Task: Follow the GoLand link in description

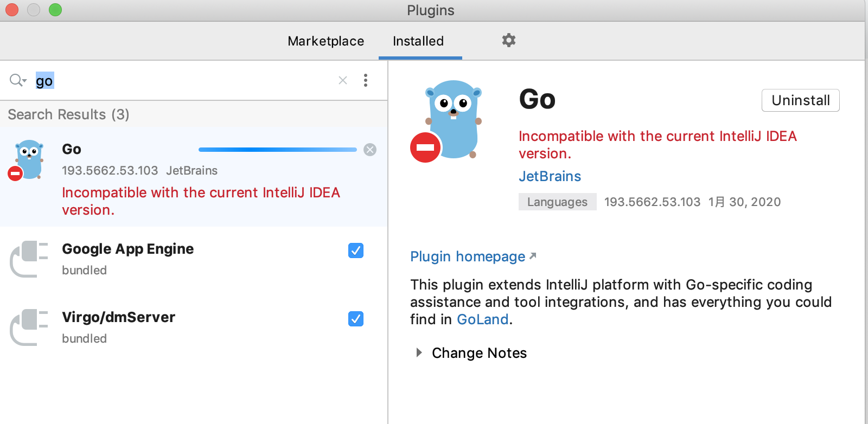Action: point(483,319)
